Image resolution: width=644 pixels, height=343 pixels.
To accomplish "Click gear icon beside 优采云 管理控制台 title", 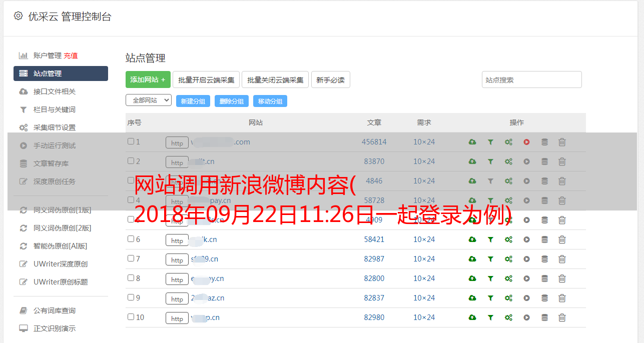I will click(18, 16).
